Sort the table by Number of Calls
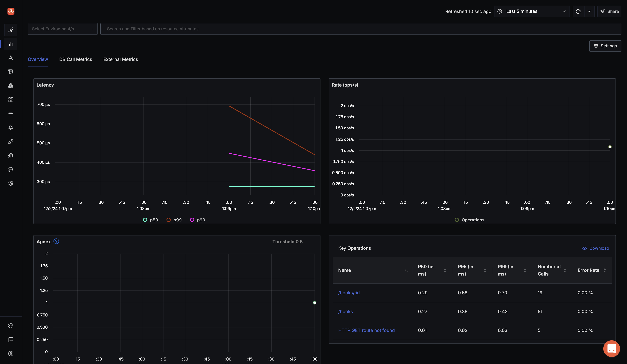 point(565,270)
